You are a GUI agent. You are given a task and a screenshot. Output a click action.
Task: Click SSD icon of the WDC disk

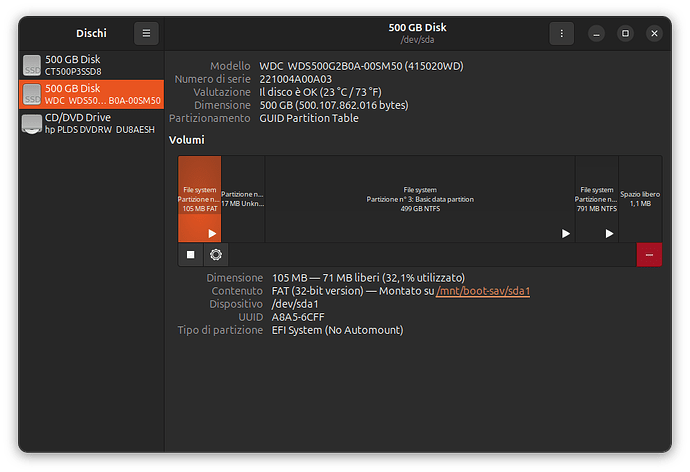click(32, 94)
